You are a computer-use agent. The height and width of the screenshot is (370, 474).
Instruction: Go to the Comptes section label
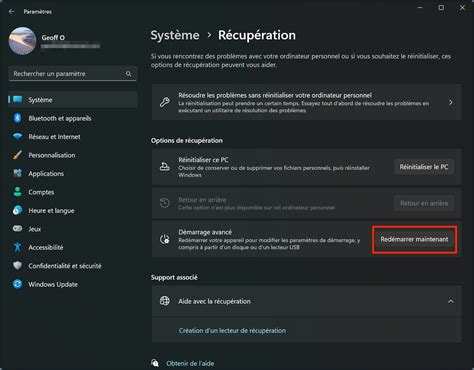41,192
